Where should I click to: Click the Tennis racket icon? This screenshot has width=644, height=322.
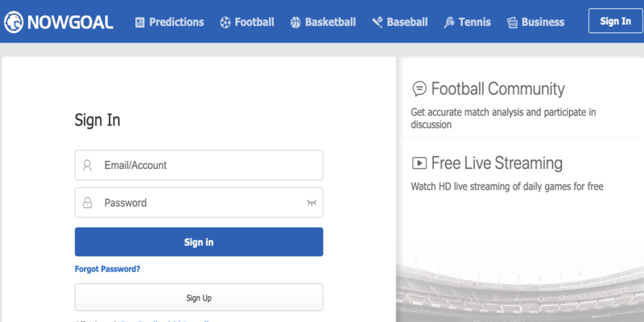coord(449,23)
